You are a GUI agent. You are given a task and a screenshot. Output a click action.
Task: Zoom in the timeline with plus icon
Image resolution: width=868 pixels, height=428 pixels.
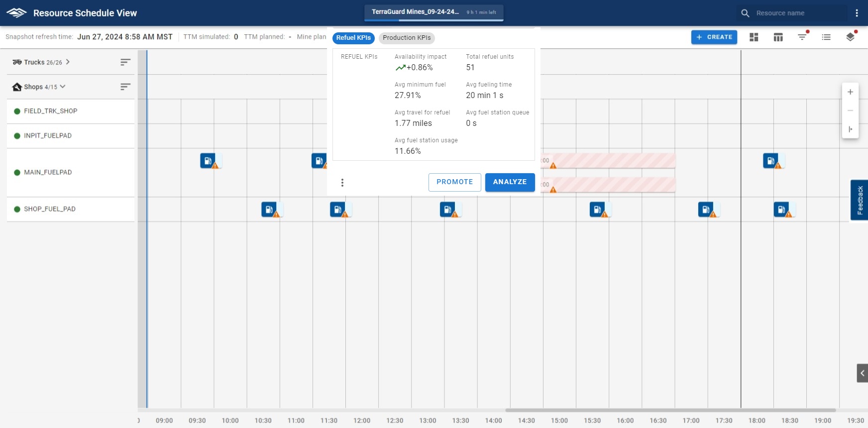click(x=850, y=92)
